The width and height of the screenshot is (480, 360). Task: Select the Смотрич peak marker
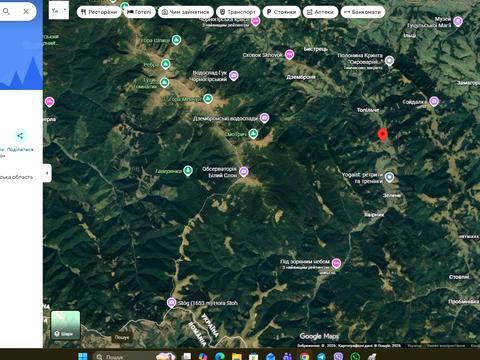click(253, 134)
